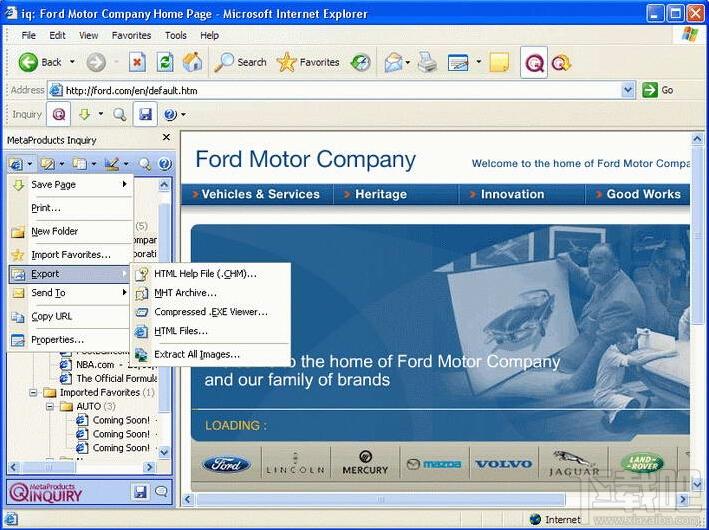Open the Mail envelope icon
This screenshot has height=530, width=709.
coord(393,62)
